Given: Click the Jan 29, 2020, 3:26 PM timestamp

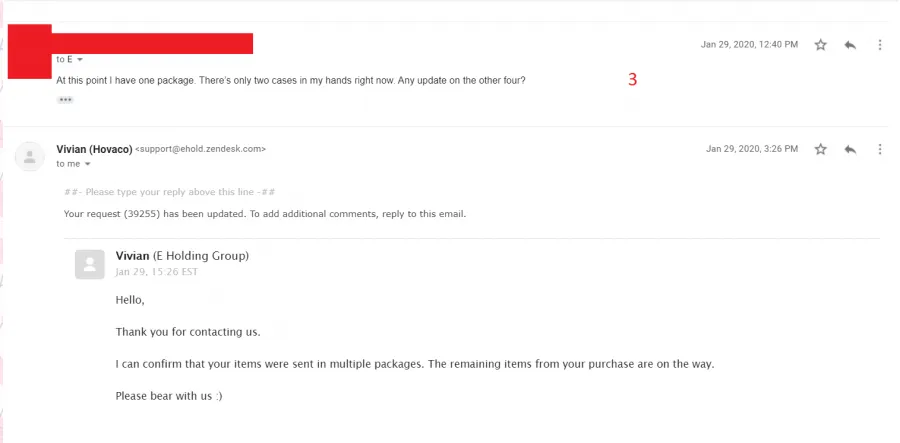Looking at the screenshot, I should click(x=752, y=149).
